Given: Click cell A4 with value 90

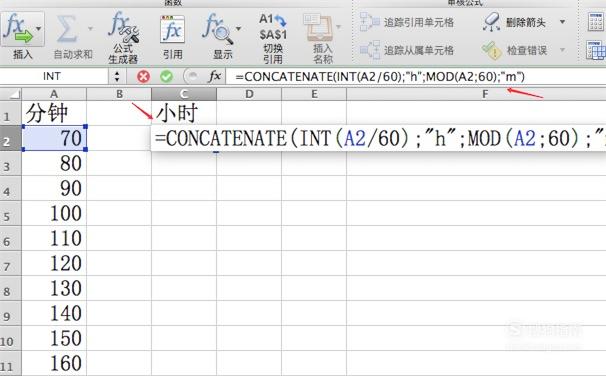Looking at the screenshot, I should coord(54,188).
